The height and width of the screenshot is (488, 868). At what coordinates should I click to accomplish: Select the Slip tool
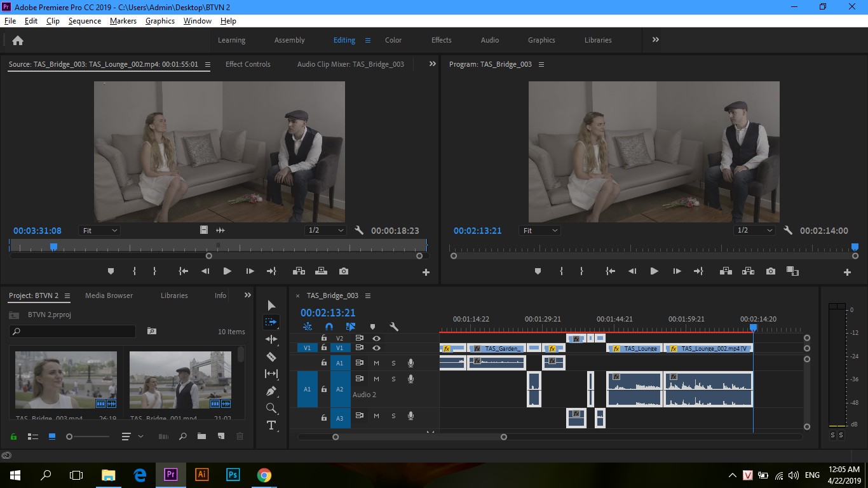pyautogui.click(x=271, y=374)
